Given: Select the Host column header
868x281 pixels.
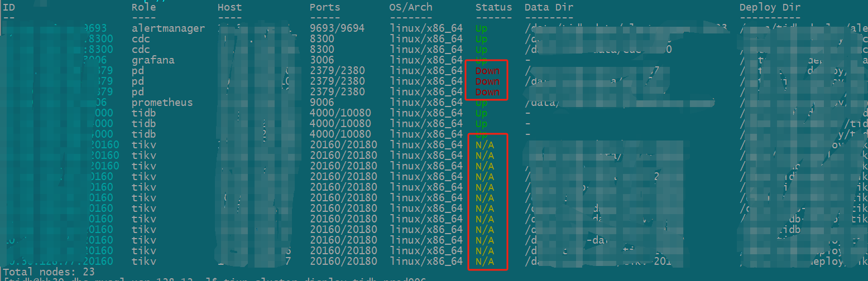Looking at the screenshot, I should [229, 7].
